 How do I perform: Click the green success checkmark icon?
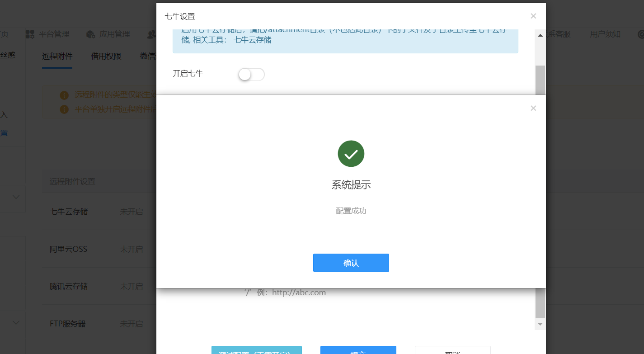[351, 154]
